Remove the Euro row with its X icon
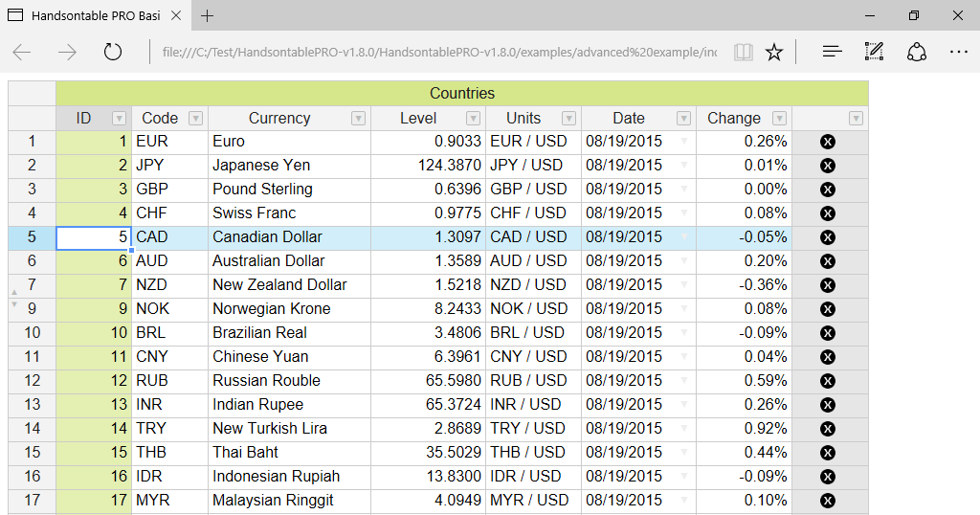 coord(828,142)
